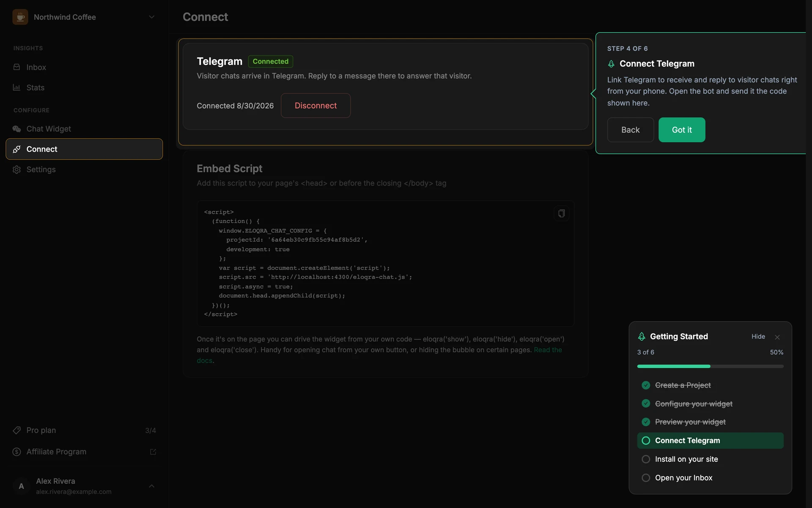Click the Stats bar chart icon
The image size is (812, 508).
click(x=16, y=87)
